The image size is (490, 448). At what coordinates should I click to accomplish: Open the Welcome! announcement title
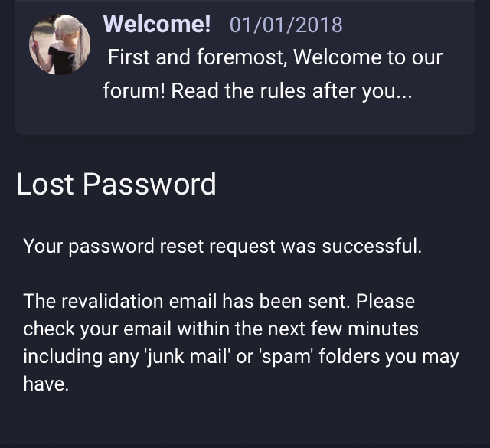(x=157, y=24)
